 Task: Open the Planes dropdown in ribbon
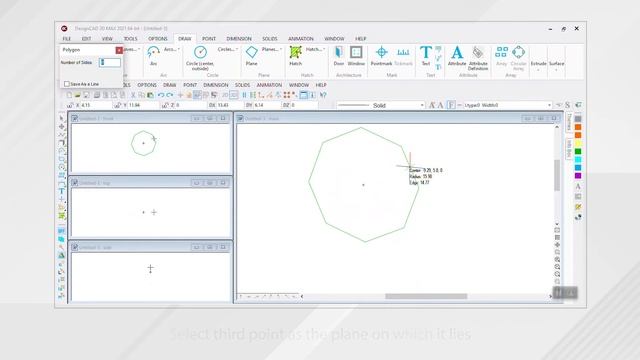272,49
